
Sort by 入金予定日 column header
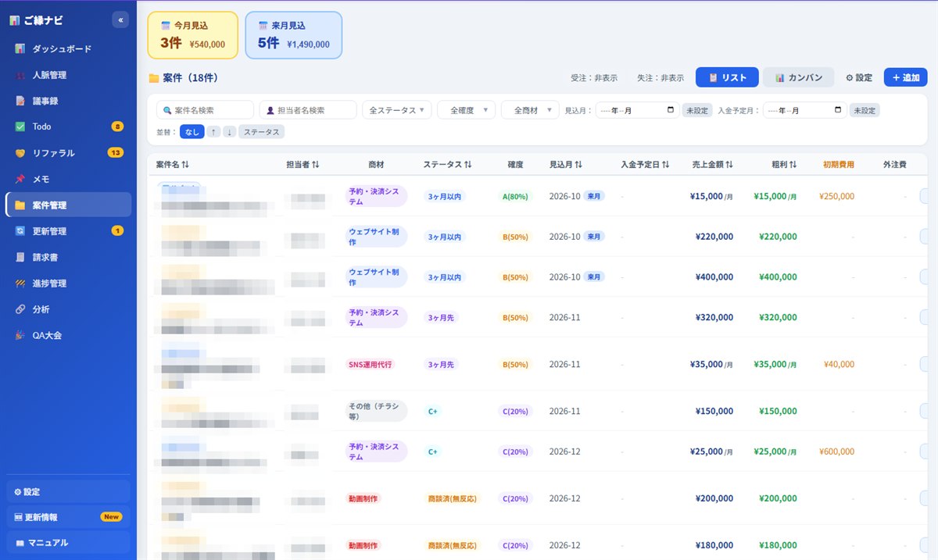[646, 165]
